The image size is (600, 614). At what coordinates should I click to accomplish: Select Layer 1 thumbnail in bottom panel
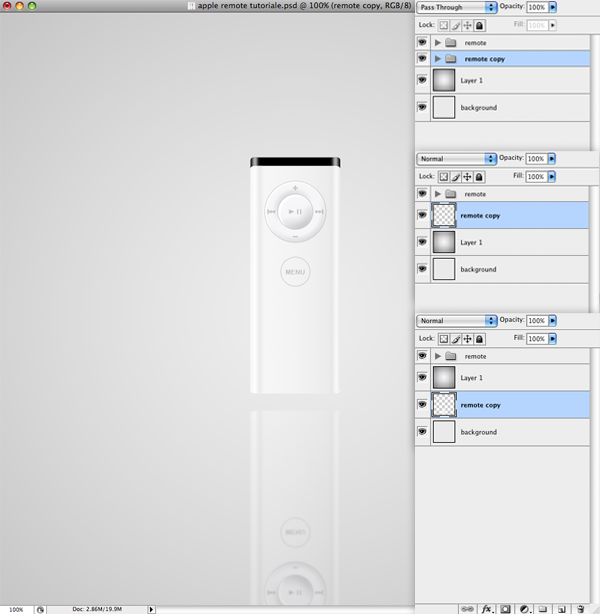pyautogui.click(x=444, y=377)
